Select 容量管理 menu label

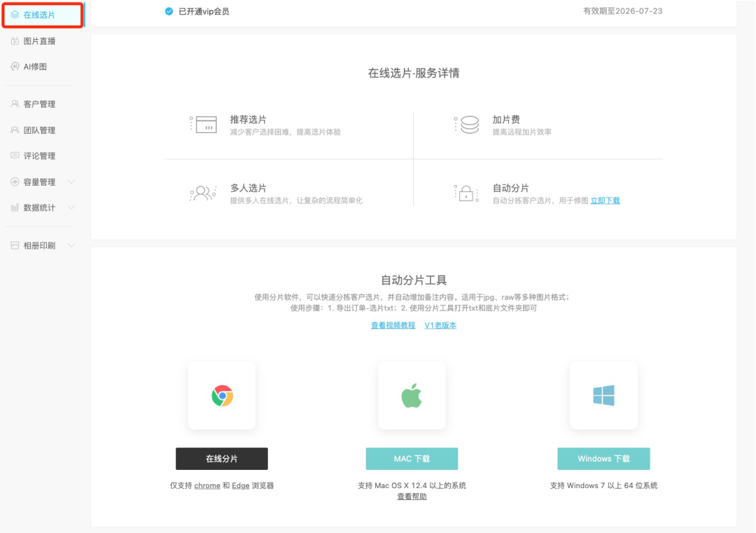coord(39,182)
